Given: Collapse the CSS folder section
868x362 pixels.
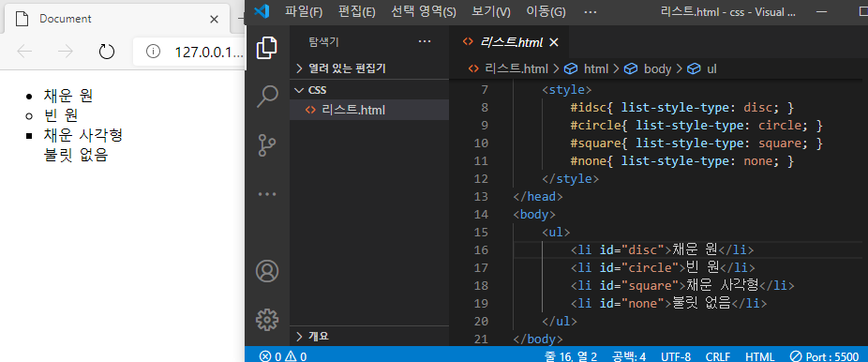Looking at the screenshot, I should click(x=369, y=90).
